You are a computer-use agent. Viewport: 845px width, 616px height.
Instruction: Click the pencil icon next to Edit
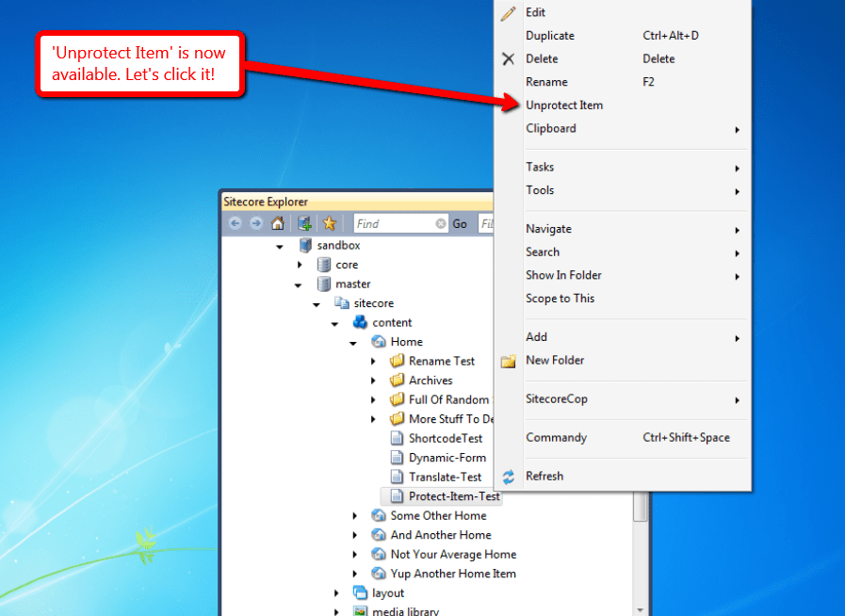[508, 12]
